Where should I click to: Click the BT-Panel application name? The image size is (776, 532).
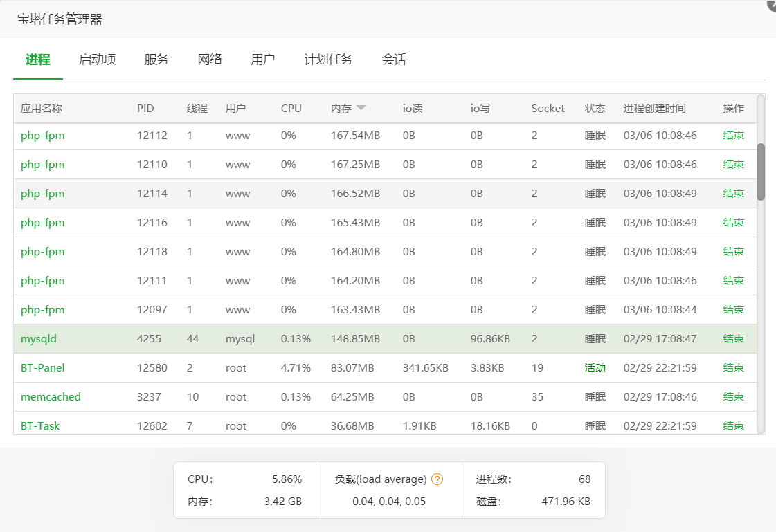tap(43, 368)
